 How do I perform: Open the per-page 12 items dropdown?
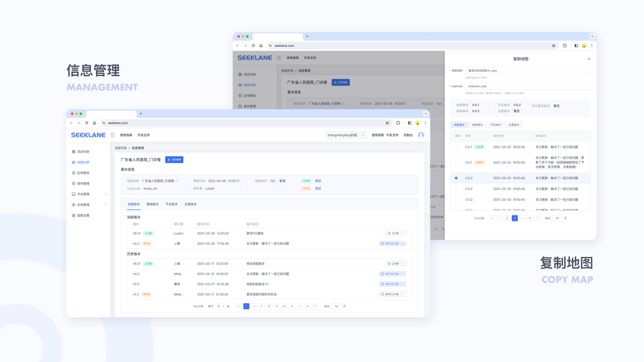[220, 306]
